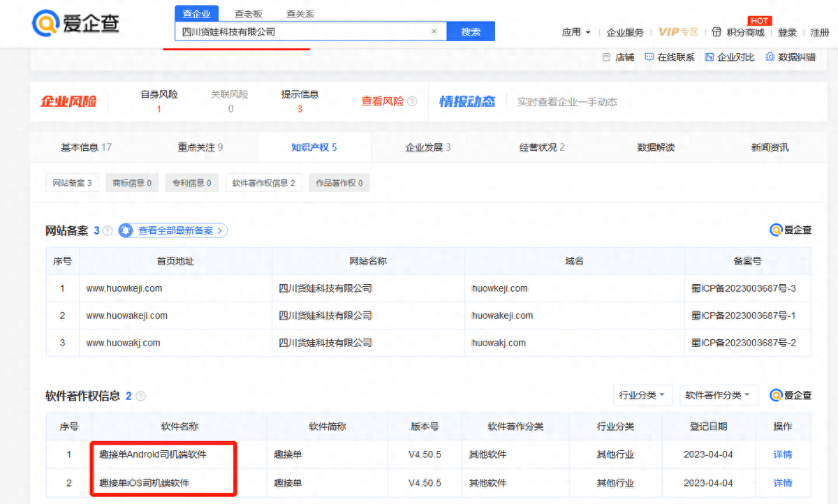This screenshot has width=838, height=504.
Task: Switch to 查企业 search tab
Action: [196, 13]
